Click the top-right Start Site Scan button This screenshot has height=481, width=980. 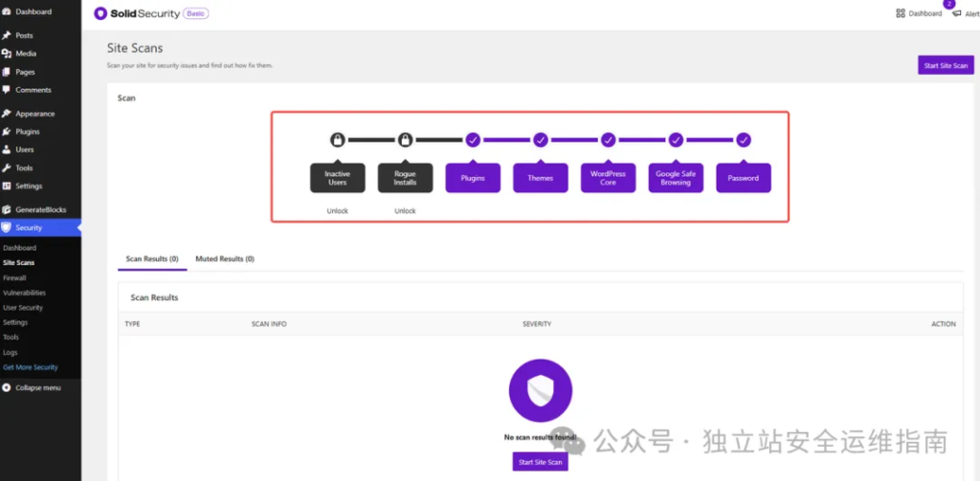946,66
